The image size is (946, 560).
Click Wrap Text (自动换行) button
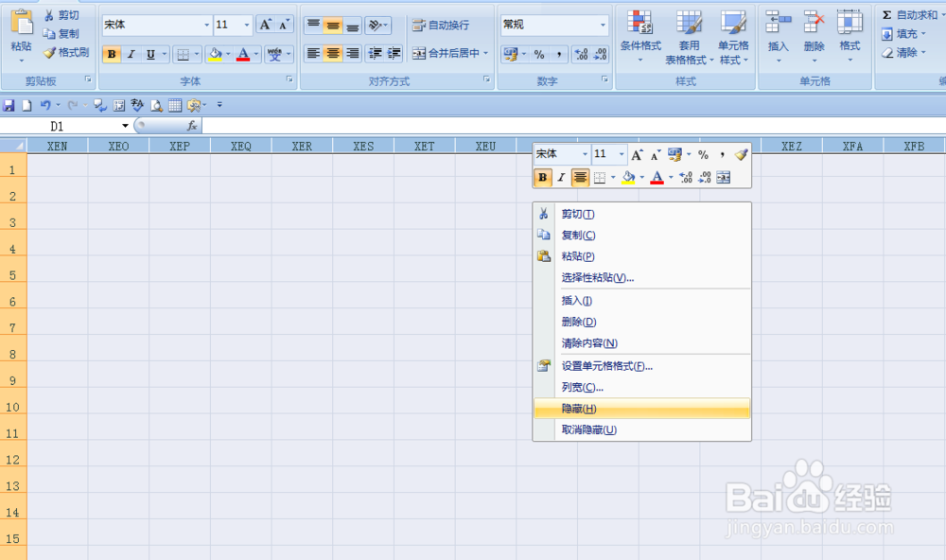click(x=441, y=25)
